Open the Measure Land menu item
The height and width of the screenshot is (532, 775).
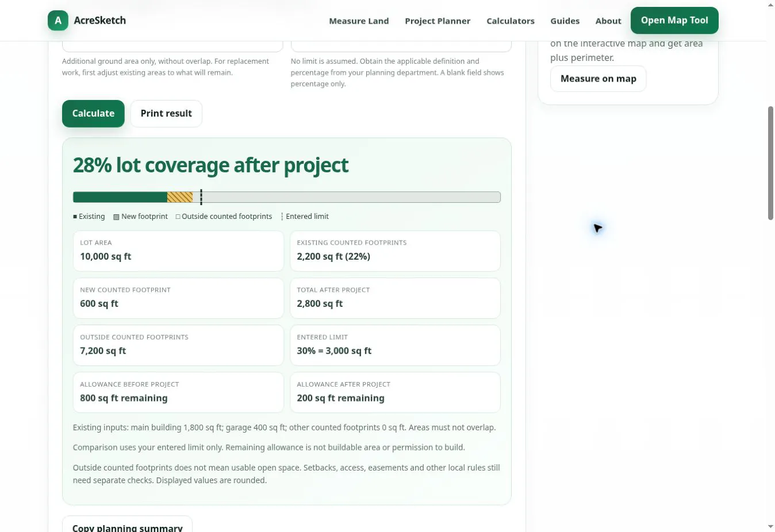[359, 21]
